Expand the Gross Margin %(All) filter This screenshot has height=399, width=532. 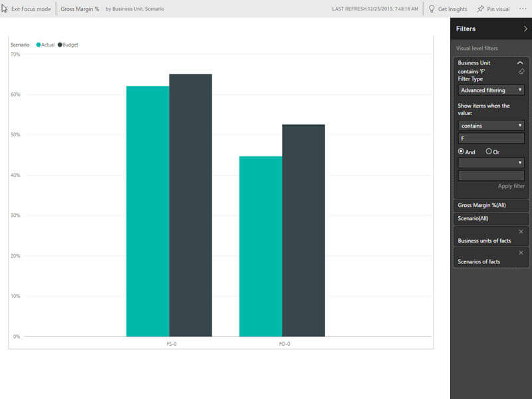(x=491, y=205)
